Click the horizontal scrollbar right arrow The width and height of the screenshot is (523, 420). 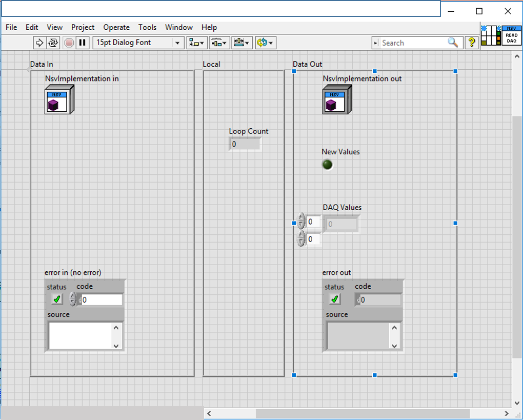tap(507, 414)
